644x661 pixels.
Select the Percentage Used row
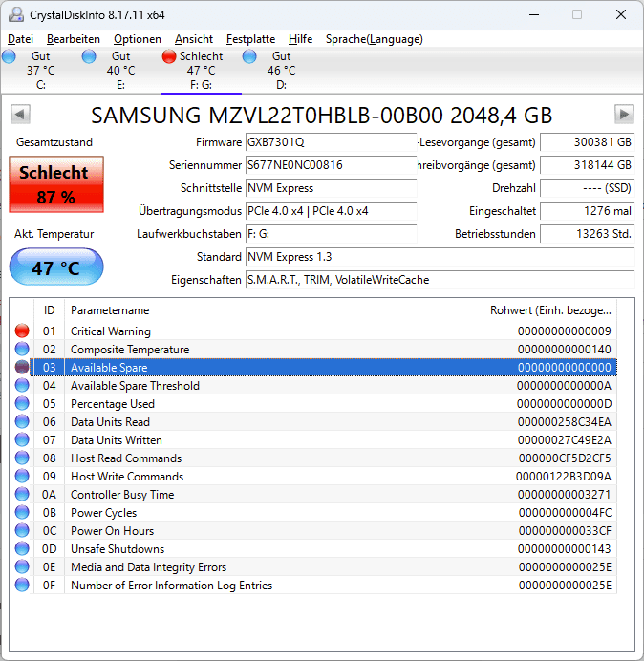click(x=313, y=403)
